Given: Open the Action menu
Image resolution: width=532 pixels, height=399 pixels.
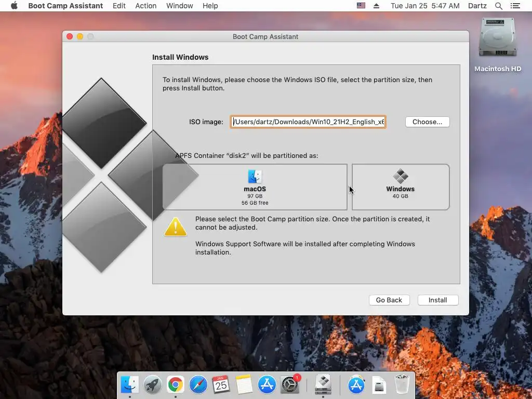Looking at the screenshot, I should [x=146, y=6].
